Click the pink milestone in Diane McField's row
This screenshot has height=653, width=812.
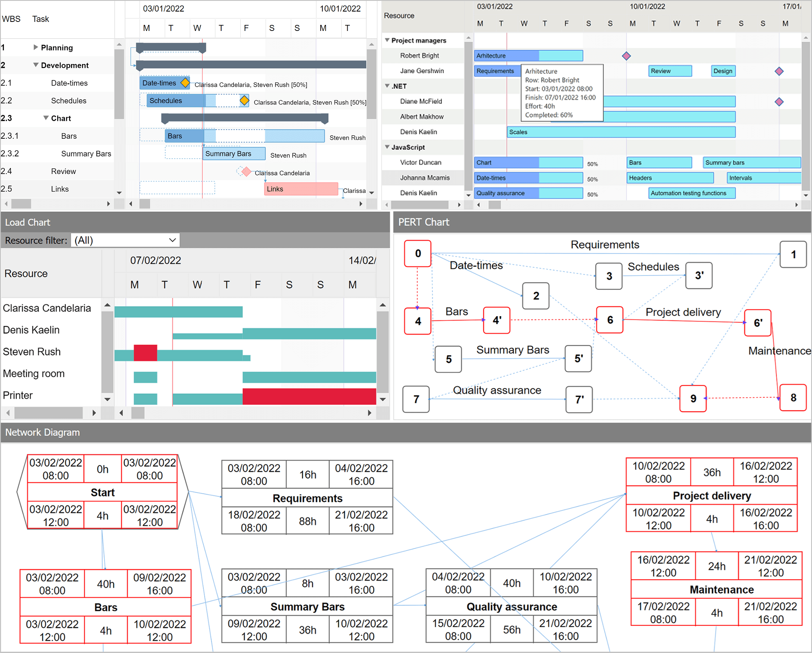tap(779, 101)
